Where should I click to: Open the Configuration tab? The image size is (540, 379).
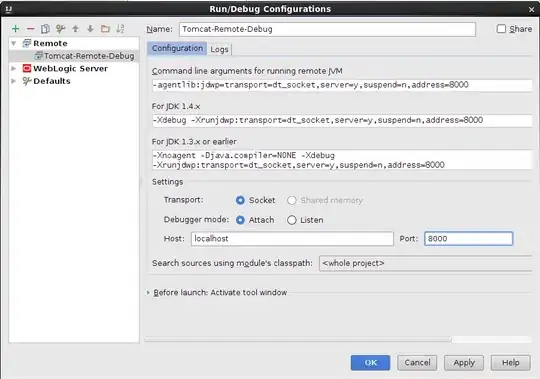point(177,48)
